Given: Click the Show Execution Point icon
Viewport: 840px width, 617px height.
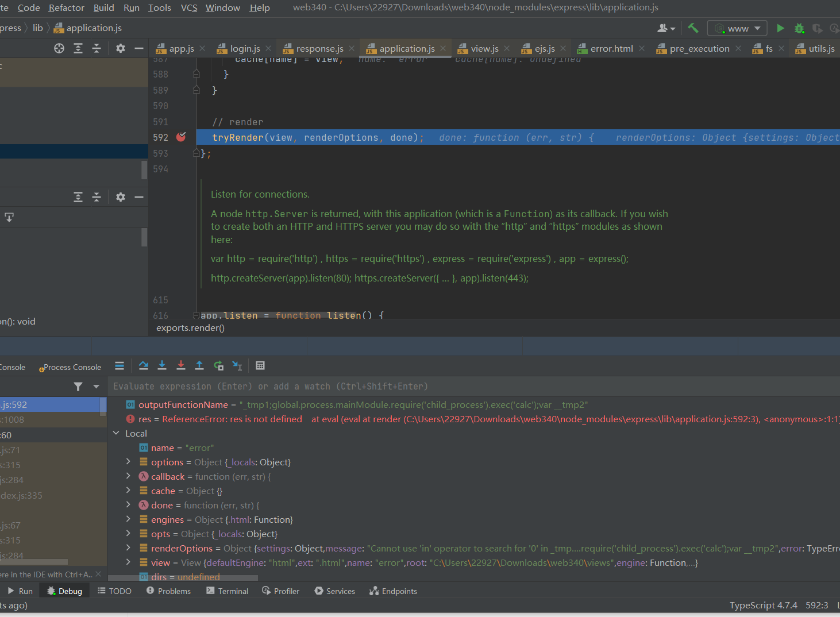Looking at the screenshot, I should (x=120, y=365).
